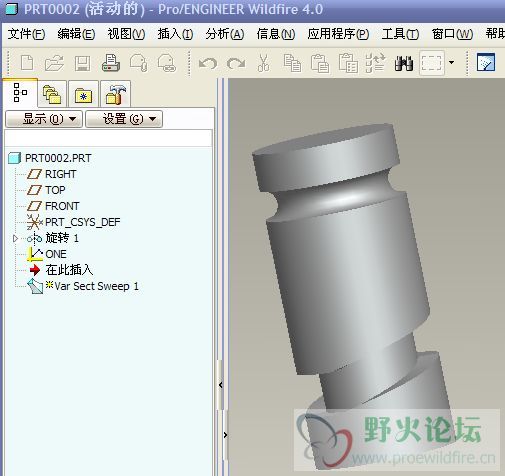Switch to the Folder Browser tab
Viewport: 505px width, 476px height.
pos(52,94)
